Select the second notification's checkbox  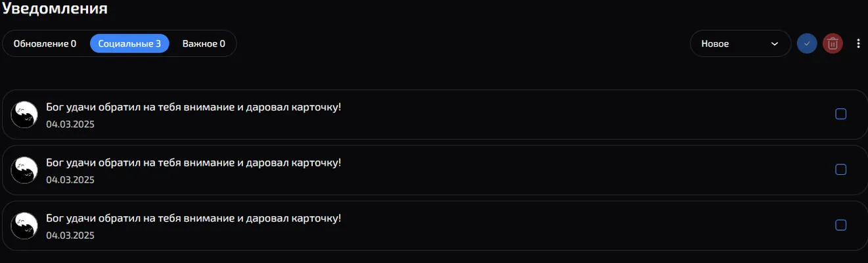coord(840,170)
